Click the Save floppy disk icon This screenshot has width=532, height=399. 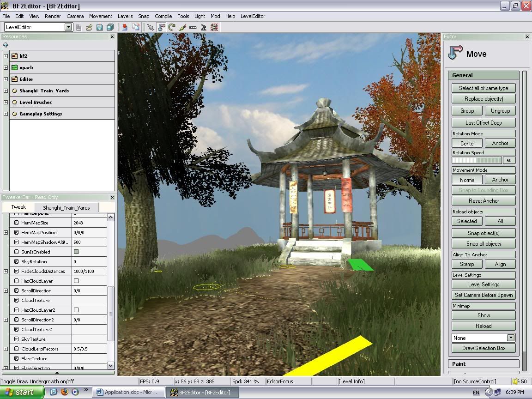coord(99,28)
